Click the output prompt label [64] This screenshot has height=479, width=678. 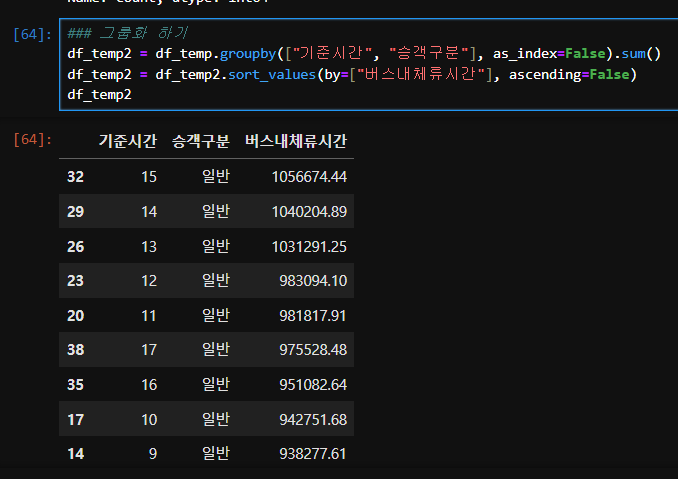(32, 140)
